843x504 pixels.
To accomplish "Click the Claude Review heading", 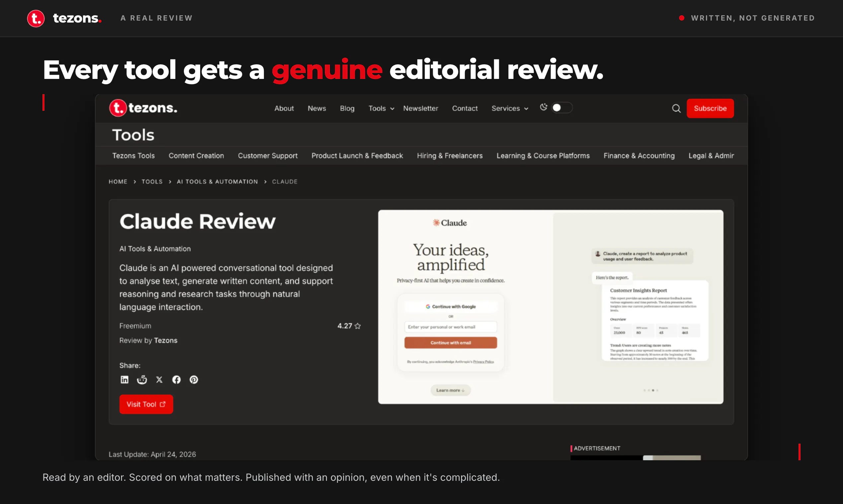I will pyautogui.click(x=197, y=221).
